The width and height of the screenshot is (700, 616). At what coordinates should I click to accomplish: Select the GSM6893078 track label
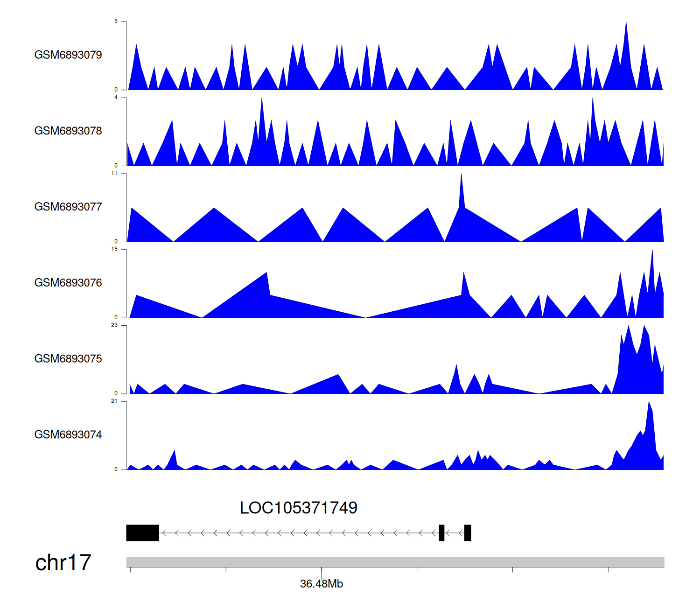pyautogui.click(x=68, y=131)
